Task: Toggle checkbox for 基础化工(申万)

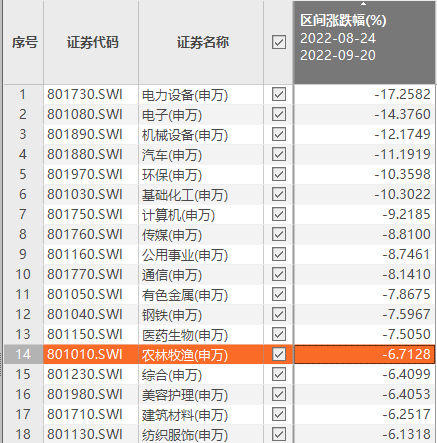Action: (279, 194)
